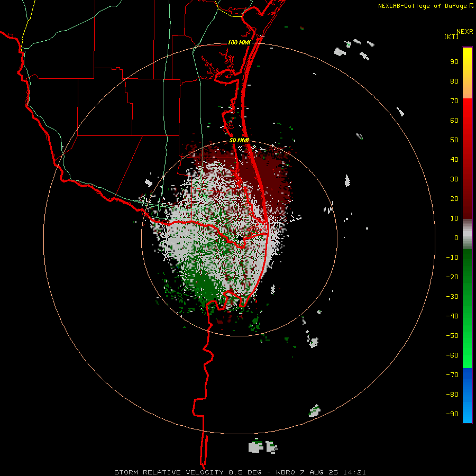This screenshot has width=476, height=476.
Task: Click the 30 value on color scale
Action: click(454, 179)
